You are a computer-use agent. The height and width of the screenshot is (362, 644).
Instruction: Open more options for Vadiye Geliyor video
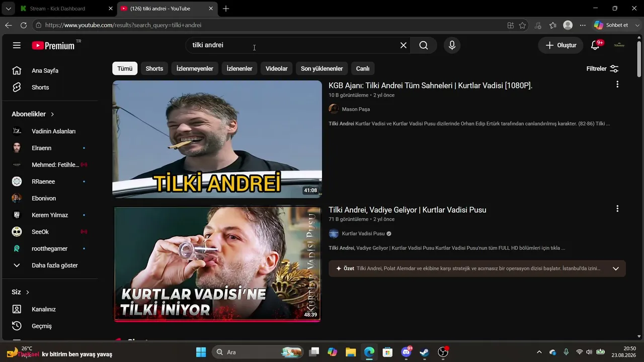[617, 209]
